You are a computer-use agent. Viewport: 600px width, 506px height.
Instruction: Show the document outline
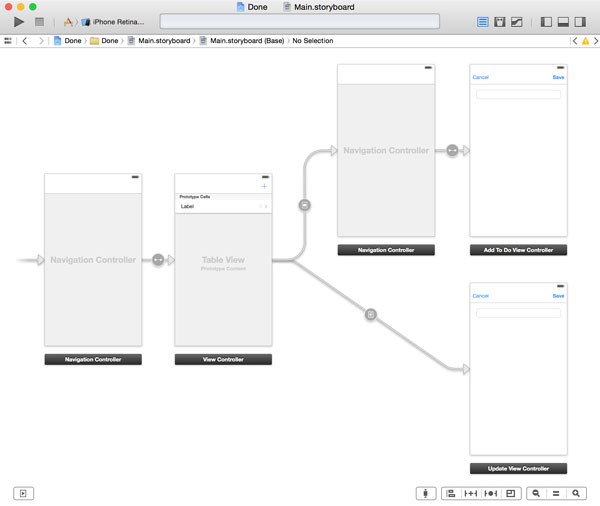(x=23, y=493)
